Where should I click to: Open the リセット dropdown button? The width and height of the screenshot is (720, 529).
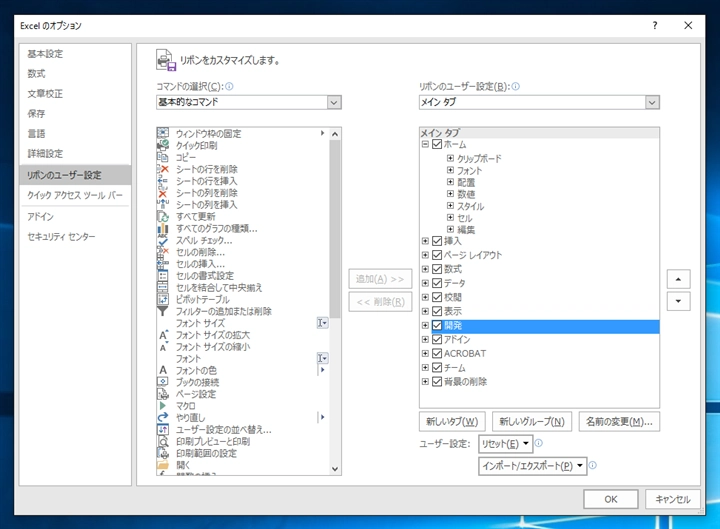click(x=506, y=444)
